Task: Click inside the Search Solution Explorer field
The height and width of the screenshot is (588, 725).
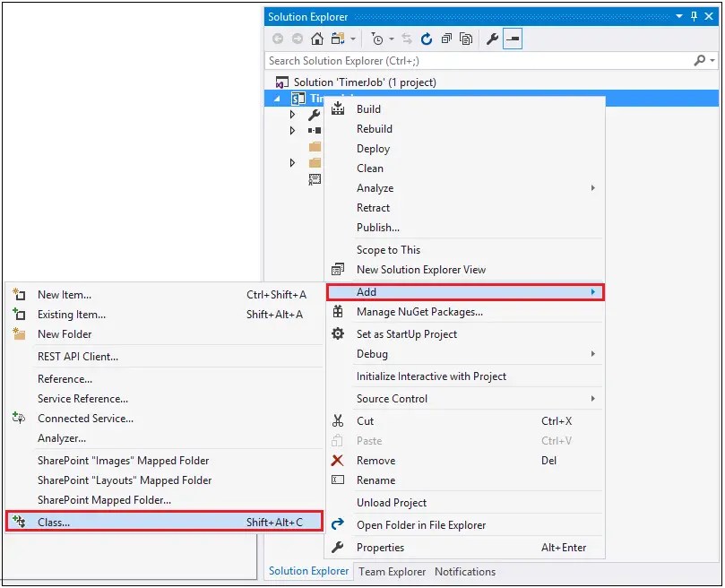Action: pos(403,60)
